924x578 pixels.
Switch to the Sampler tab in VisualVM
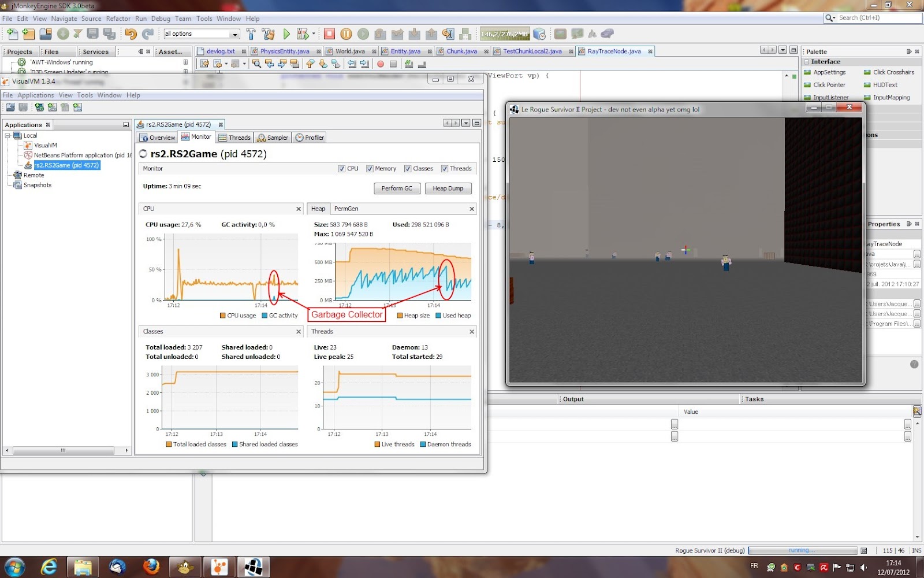(x=273, y=138)
